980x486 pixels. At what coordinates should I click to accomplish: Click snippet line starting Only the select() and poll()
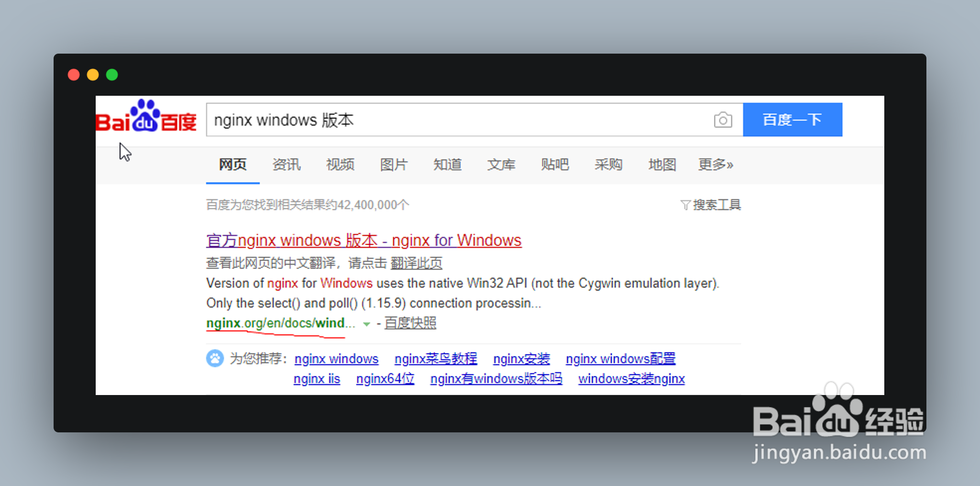374,303
